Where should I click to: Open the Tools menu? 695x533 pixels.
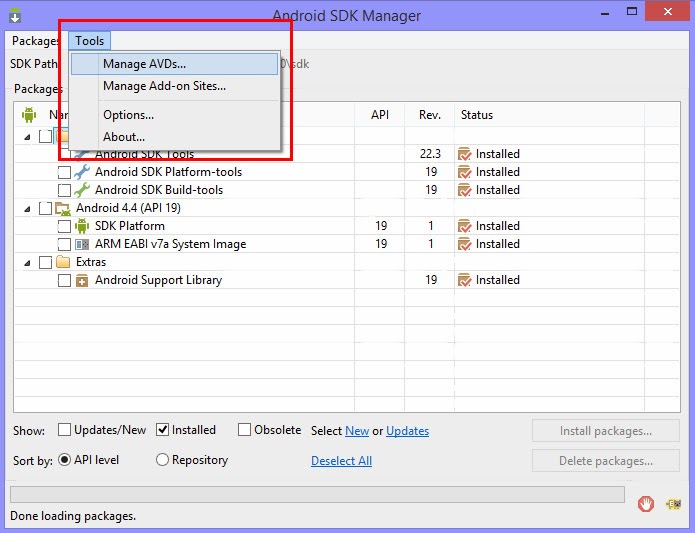(x=89, y=41)
